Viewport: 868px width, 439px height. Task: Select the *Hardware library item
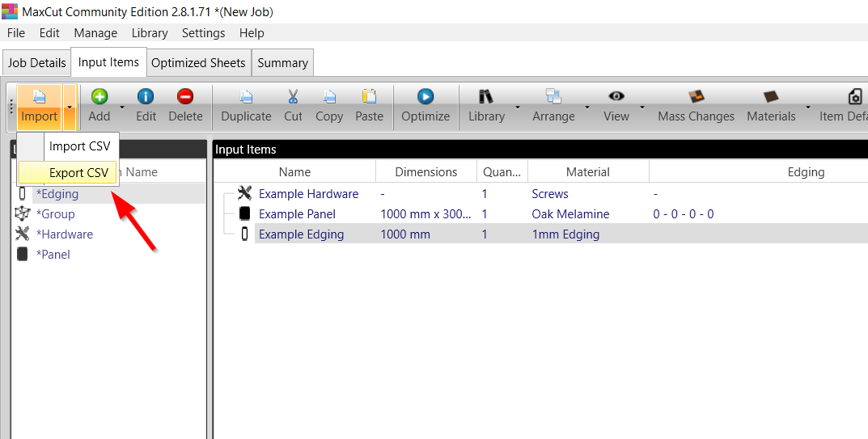click(64, 234)
